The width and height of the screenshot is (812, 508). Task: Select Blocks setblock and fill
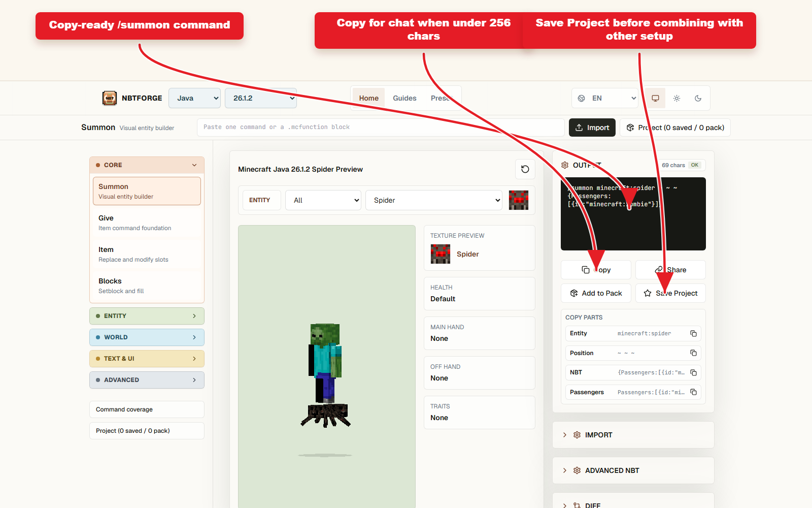coord(147,285)
